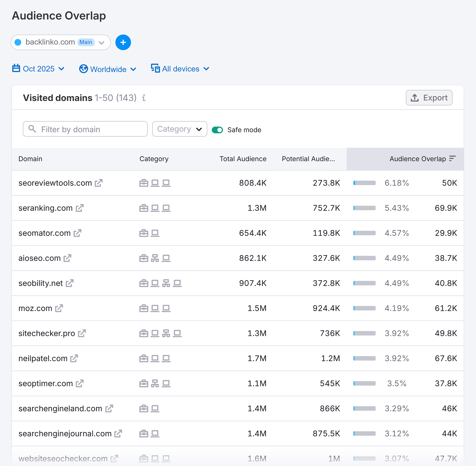Viewport: 476px width, 466px height.
Task: Disable Safe mode
Action: [217, 130]
